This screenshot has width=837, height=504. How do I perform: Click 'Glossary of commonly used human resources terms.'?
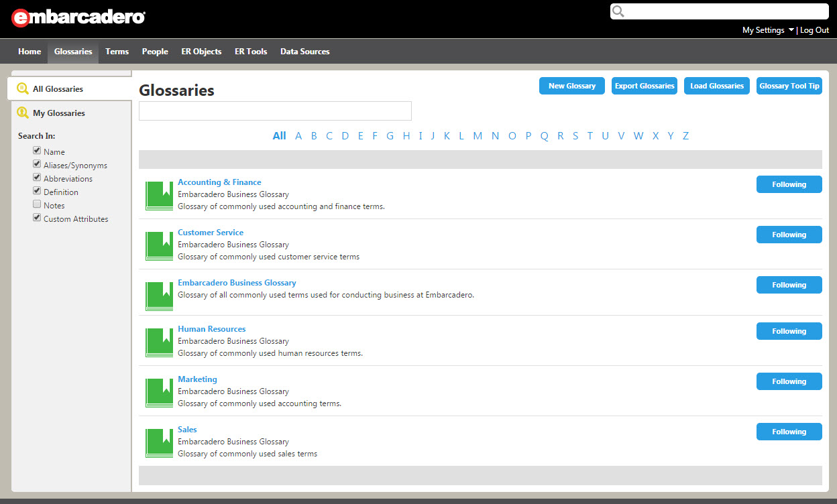270,353
